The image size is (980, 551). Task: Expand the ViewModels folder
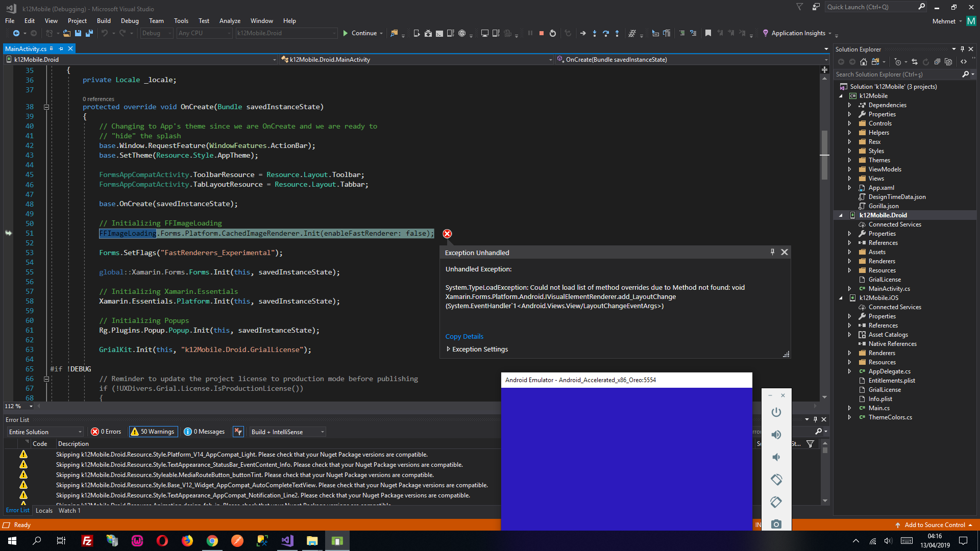(x=849, y=169)
